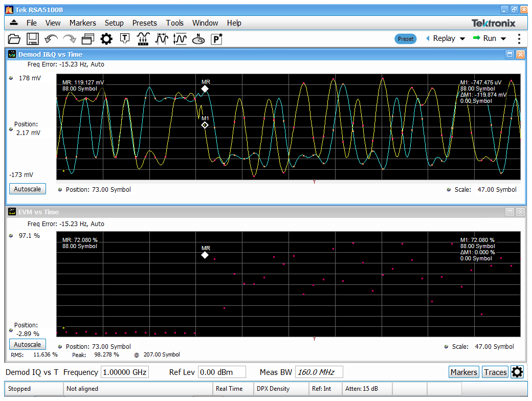Open bottom-right settings gear icon
532x401 pixels.
(x=517, y=372)
